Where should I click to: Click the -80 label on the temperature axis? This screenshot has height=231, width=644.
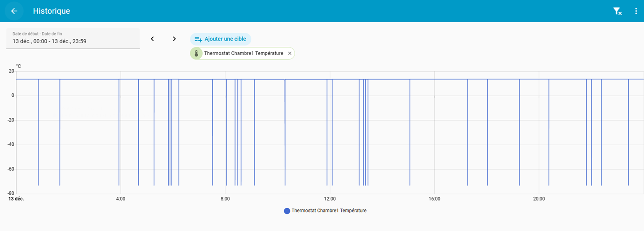pos(10,193)
